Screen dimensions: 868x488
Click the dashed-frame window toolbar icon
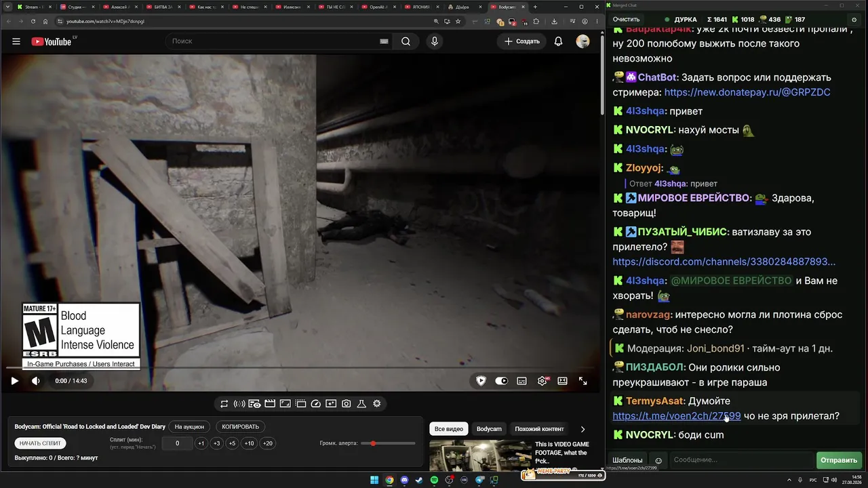300,404
